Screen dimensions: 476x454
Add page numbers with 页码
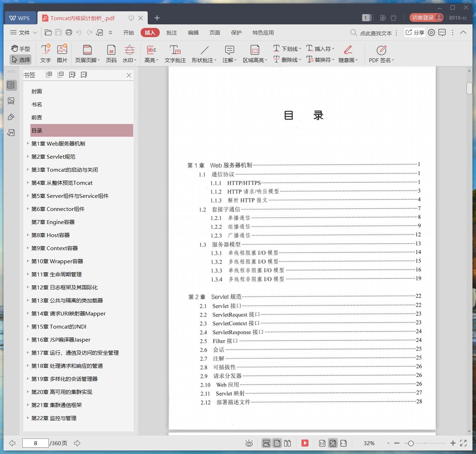(x=111, y=54)
